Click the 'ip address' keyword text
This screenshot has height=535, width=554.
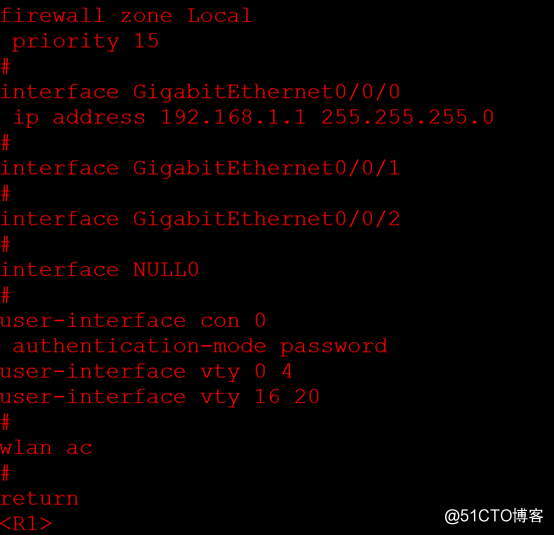coord(79,118)
